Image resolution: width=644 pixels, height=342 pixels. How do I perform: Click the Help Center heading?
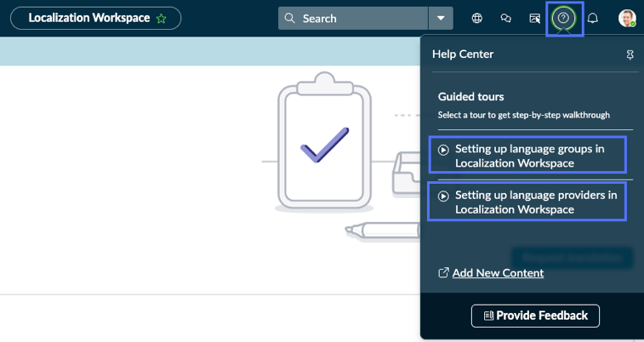[x=463, y=54]
